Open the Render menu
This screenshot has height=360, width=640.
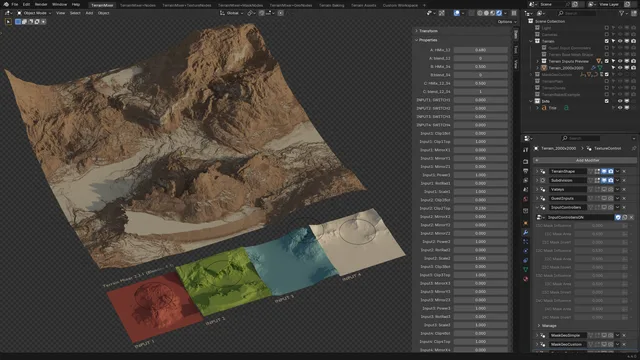(41, 4)
